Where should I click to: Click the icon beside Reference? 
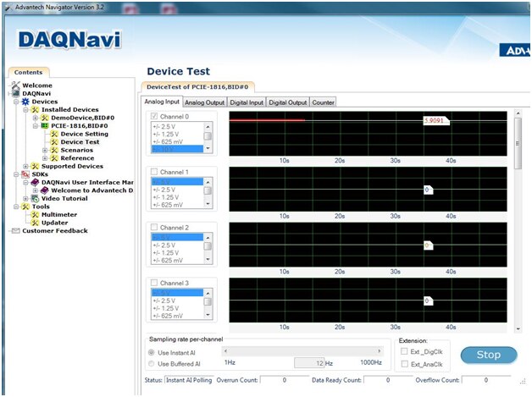pos(54,158)
